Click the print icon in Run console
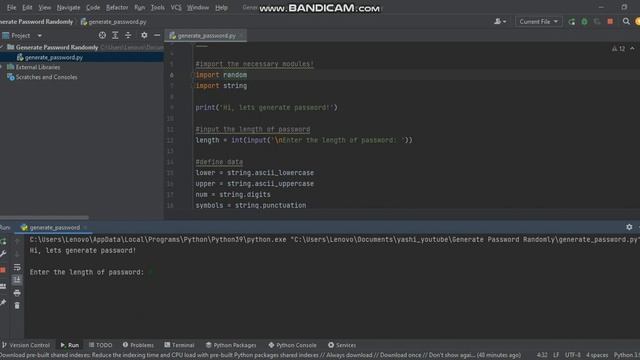 [x=17, y=293]
